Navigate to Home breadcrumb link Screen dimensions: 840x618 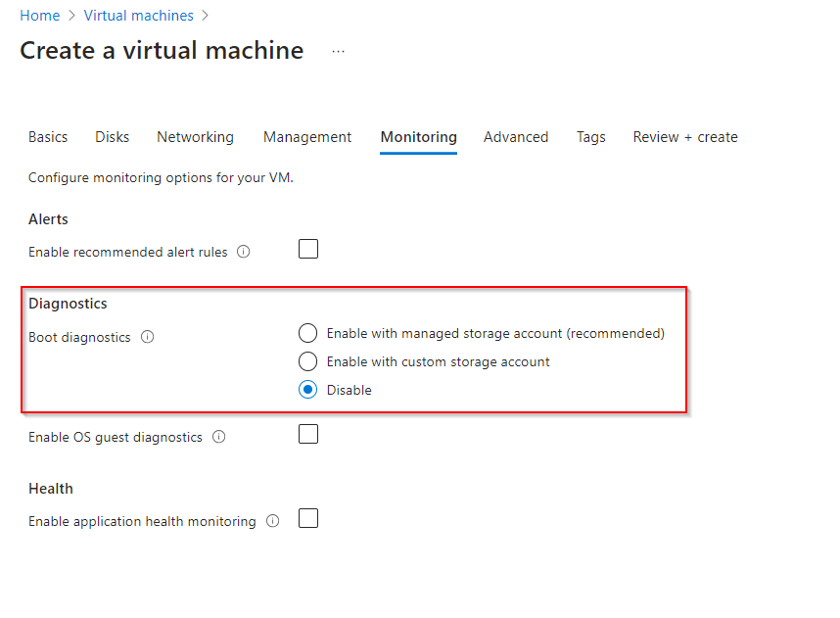(x=39, y=16)
